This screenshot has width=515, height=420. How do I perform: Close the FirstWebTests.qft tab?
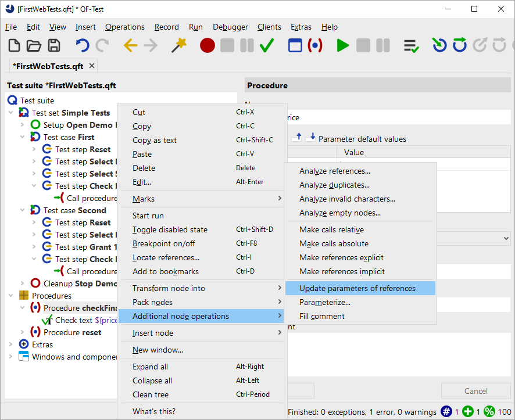click(x=92, y=66)
